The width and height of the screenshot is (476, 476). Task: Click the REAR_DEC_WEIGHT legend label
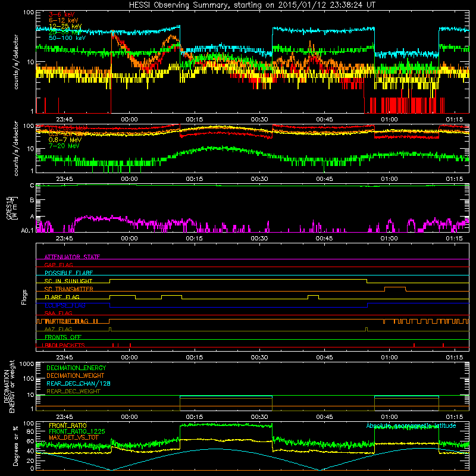(73, 392)
